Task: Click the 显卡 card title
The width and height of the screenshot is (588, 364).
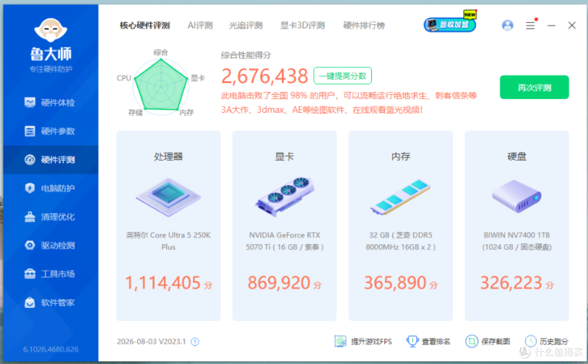Action: (285, 157)
